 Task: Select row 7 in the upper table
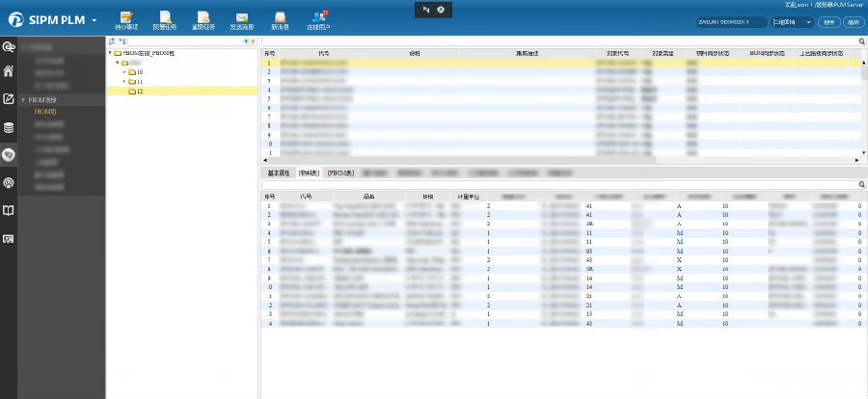click(560, 117)
